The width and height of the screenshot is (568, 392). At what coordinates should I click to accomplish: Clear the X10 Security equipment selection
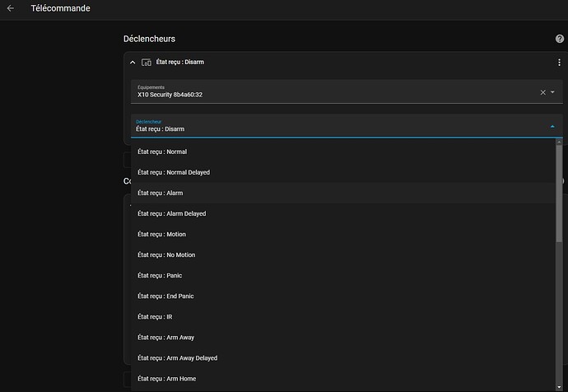pos(542,92)
